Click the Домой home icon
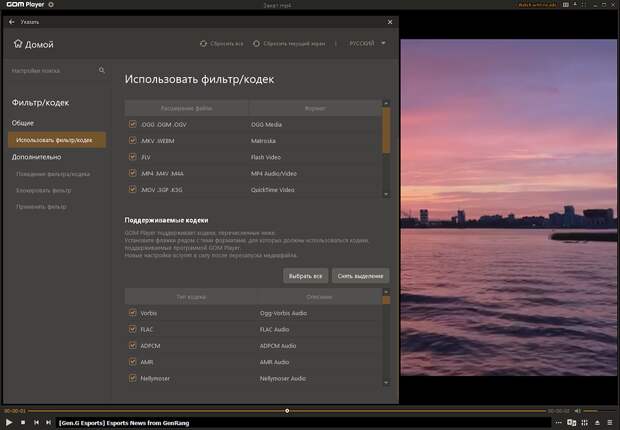620x430 pixels. click(x=17, y=44)
